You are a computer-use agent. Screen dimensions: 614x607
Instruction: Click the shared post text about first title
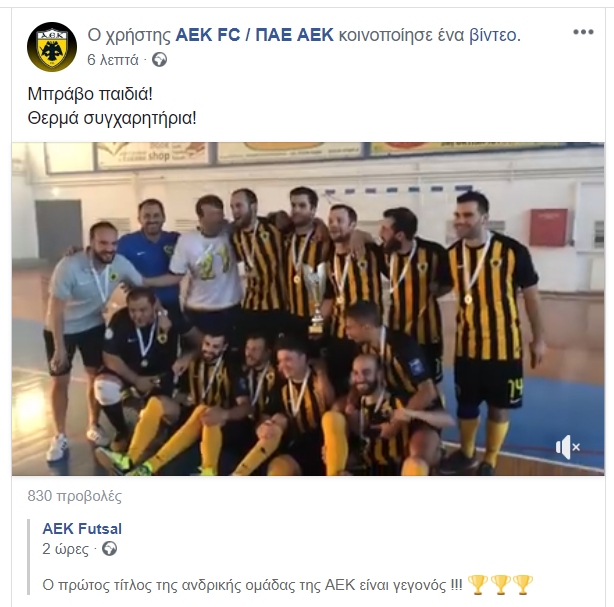pyautogui.click(x=252, y=585)
